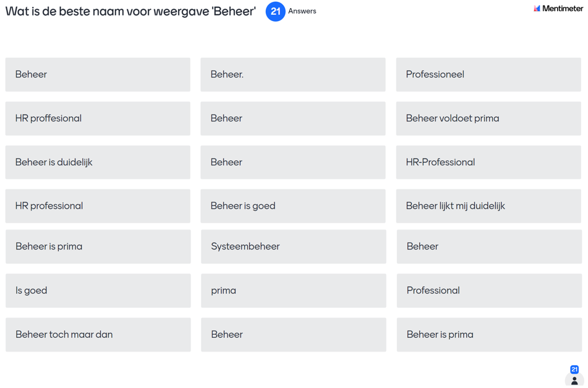Click the participants person icon

(574, 381)
